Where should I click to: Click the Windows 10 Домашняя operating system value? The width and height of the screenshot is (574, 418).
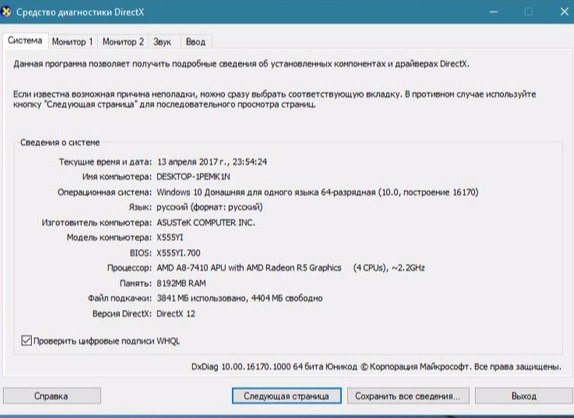[x=317, y=192]
